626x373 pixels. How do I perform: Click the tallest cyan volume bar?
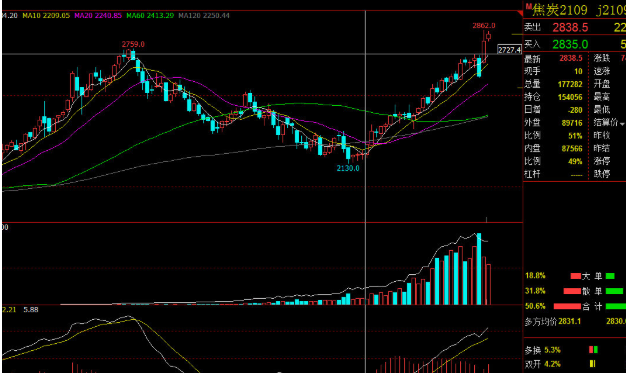479,269
